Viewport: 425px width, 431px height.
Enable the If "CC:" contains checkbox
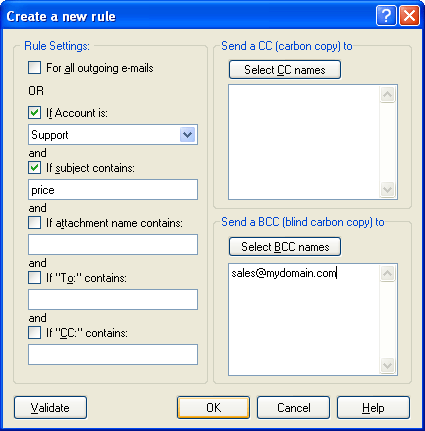coord(35,333)
